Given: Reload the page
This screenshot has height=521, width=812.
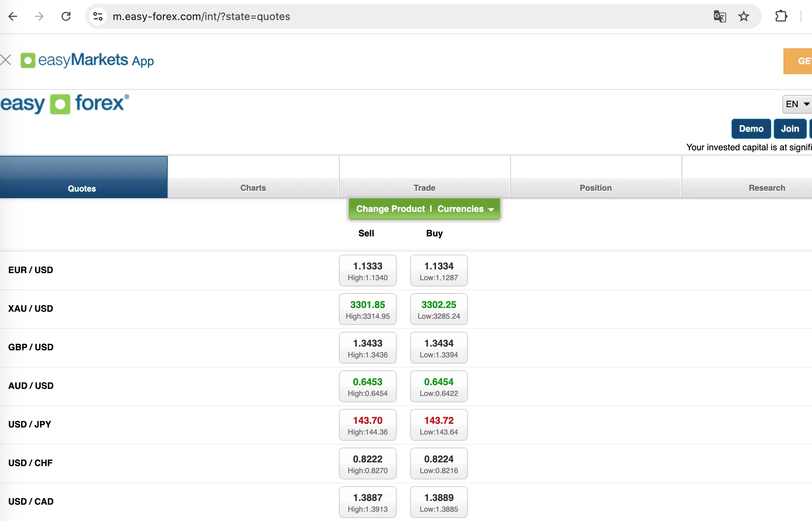Looking at the screenshot, I should tap(66, 16).
